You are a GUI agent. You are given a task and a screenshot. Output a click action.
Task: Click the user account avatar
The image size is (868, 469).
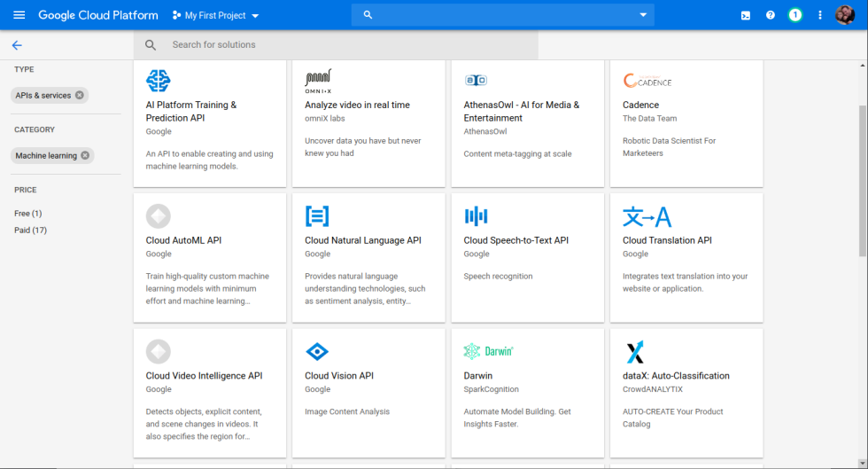[x=845, y=15]
